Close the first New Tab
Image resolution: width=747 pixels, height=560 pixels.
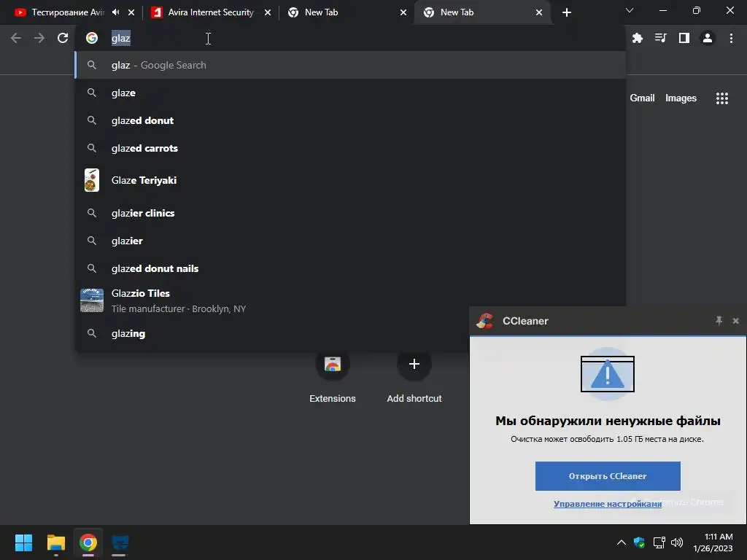(403, 12)
